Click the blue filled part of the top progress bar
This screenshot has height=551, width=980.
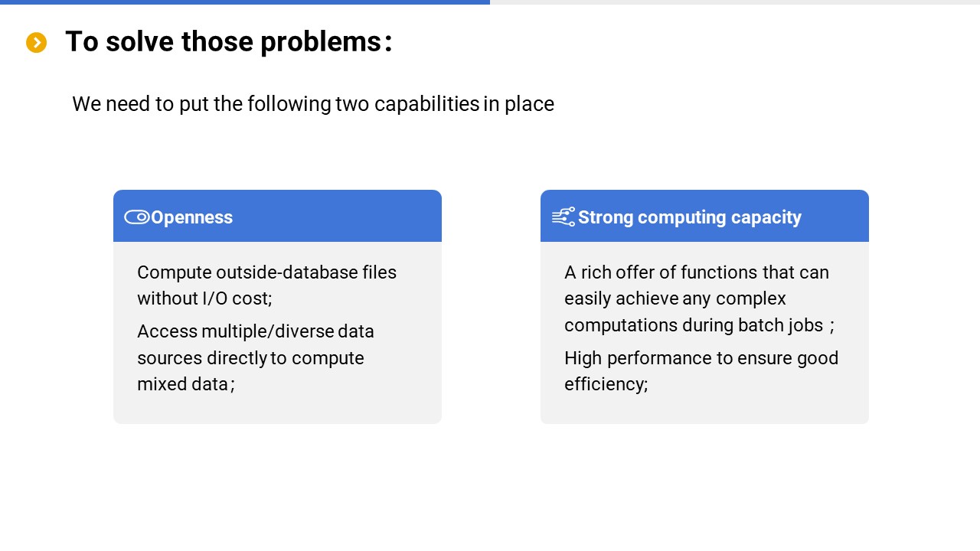[245, 2]
